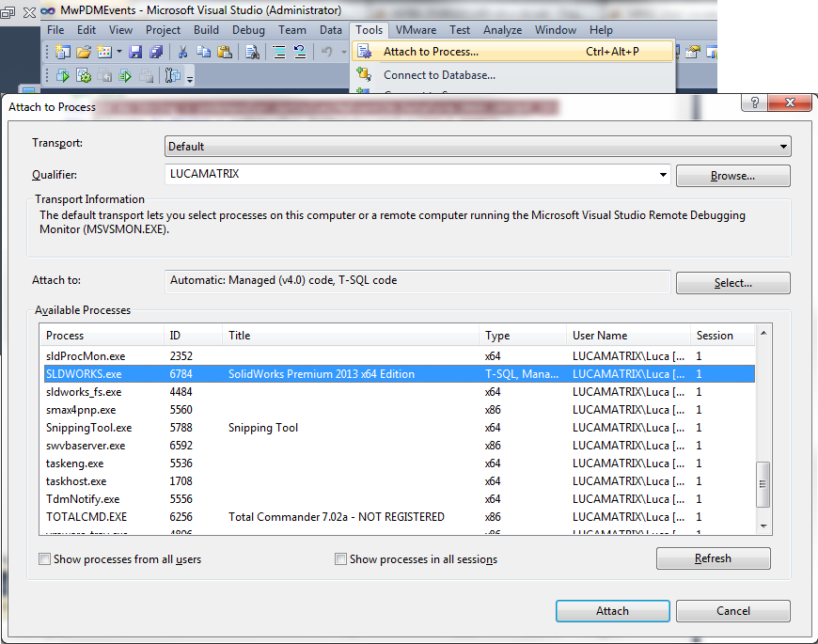This screenshot has width=818, height=644.
Task: Enable Show processes from all users
Action: click(x=45, y=559)
